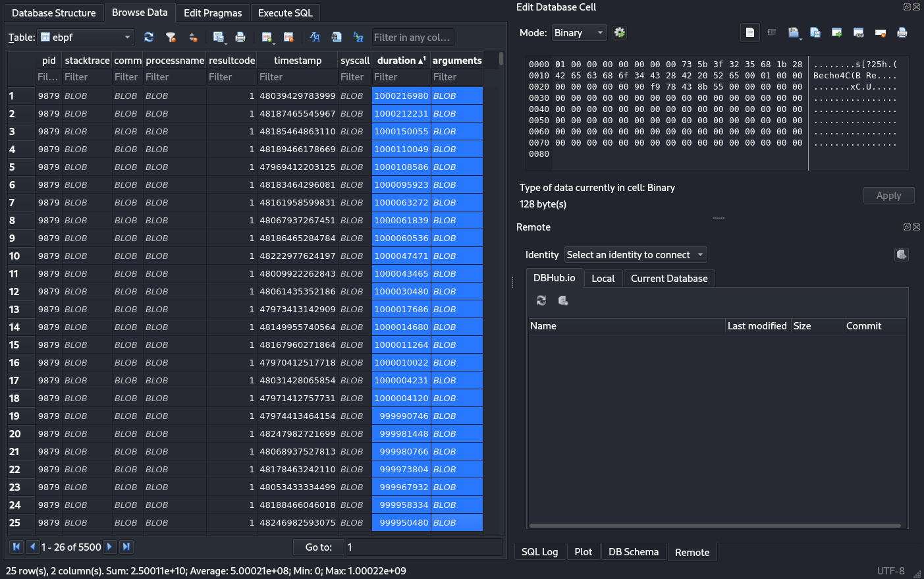Print the database cell contents
Image resolution: width=924 pixels, height=579 pixels.
902,32
